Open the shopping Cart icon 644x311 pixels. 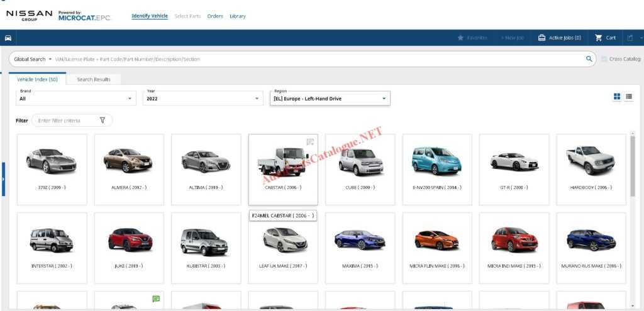tap(599, 38)
